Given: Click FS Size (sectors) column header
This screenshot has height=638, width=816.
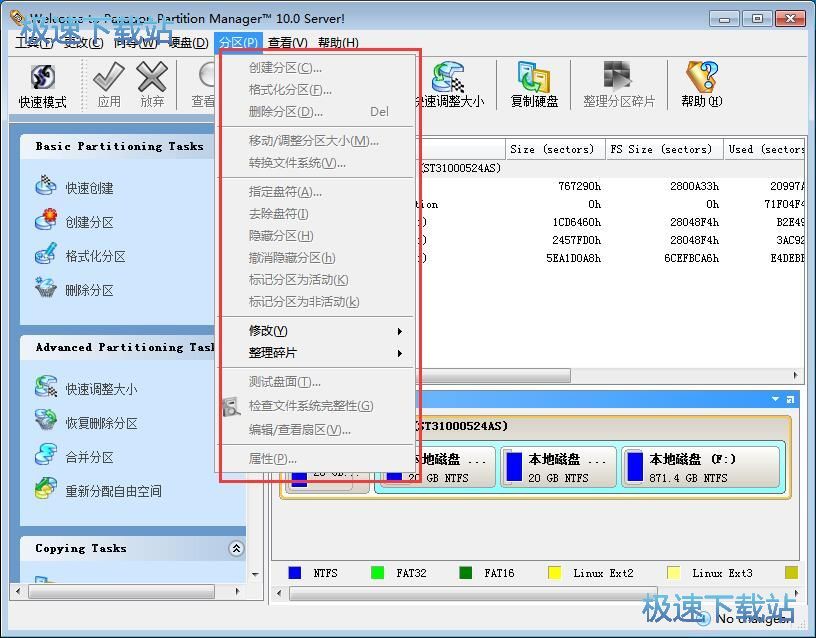Looking at the screenshot, I should (664, 149).
